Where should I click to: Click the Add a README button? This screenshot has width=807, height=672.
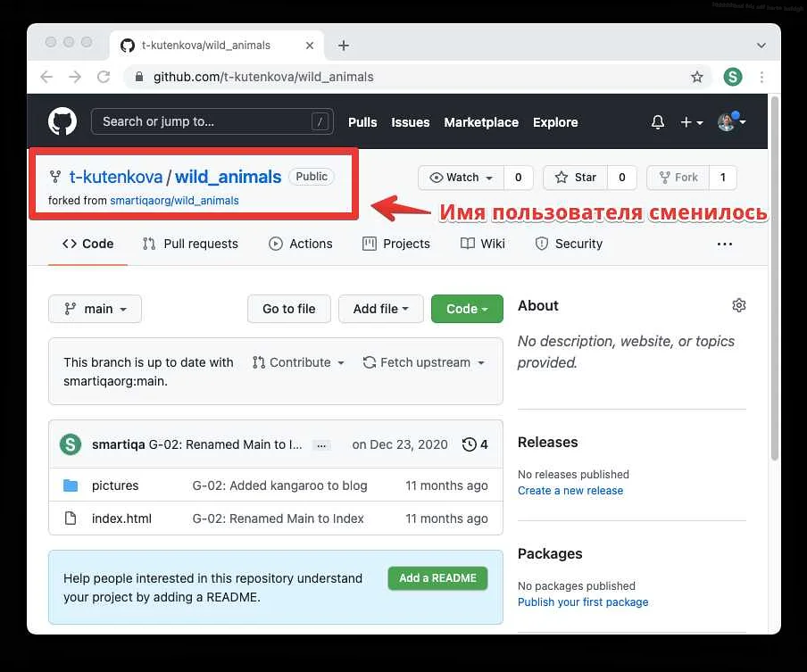pos(437,578)
